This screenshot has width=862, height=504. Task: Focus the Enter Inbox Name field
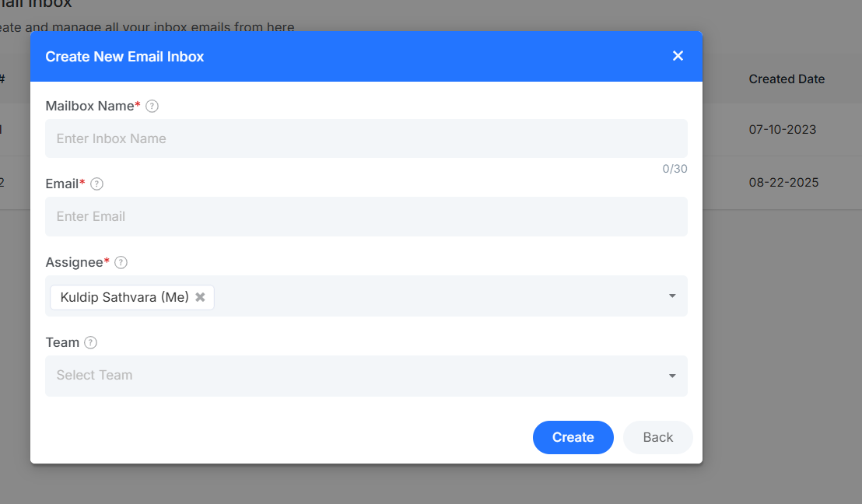(366, 138)
